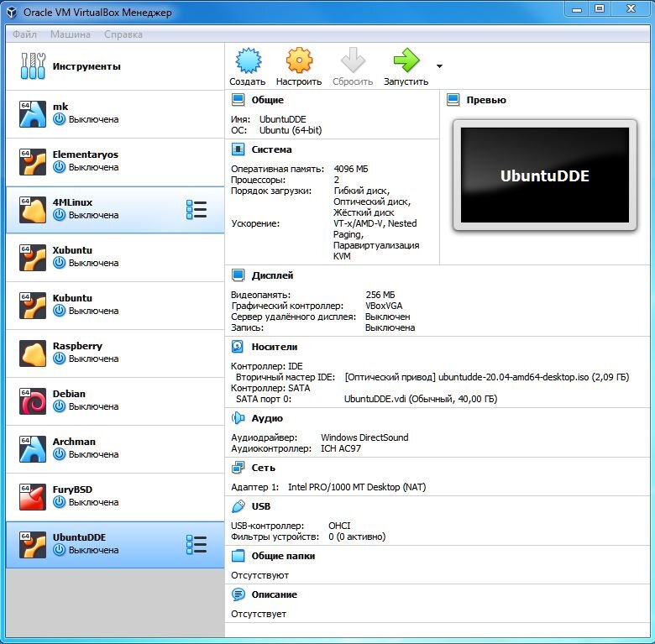Open the Аудио section header link
Viewport: 655px width, 644px height.
tap(267, 418)
